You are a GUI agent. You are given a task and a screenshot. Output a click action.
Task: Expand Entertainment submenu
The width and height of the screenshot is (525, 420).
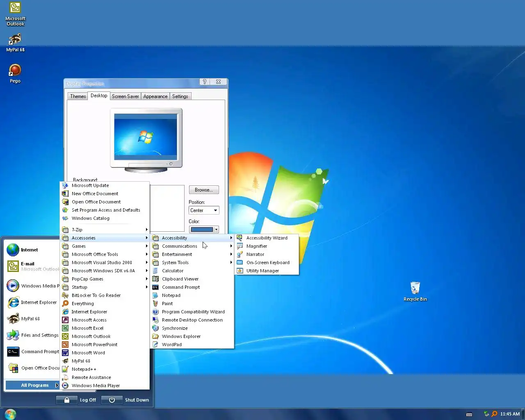[192, 254]
